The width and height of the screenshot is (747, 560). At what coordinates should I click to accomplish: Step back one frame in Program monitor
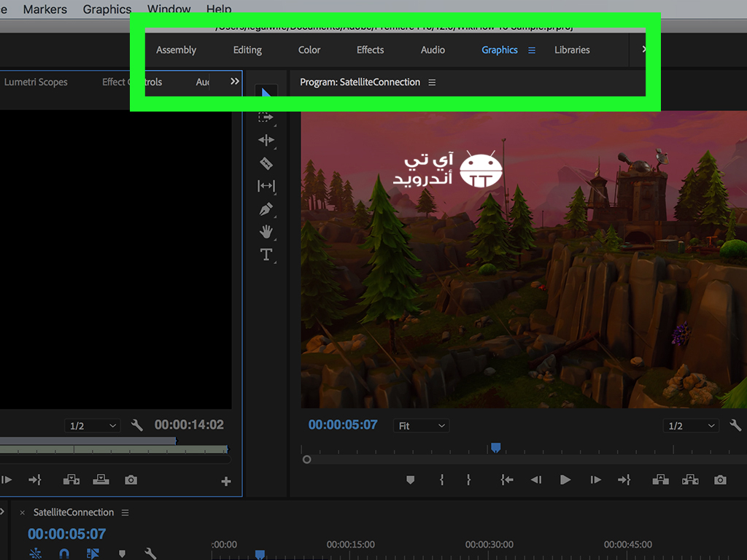pos(536,480)
